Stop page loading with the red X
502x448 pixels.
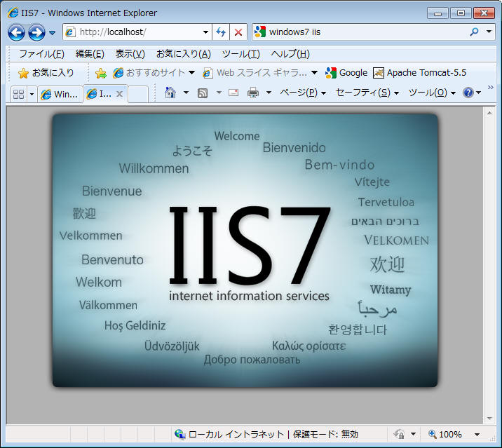point(238,32)
